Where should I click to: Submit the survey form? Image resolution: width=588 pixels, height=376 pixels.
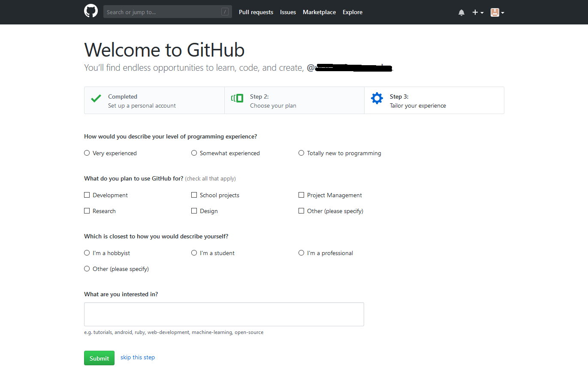pyautogui.click(x=99, y=358)
